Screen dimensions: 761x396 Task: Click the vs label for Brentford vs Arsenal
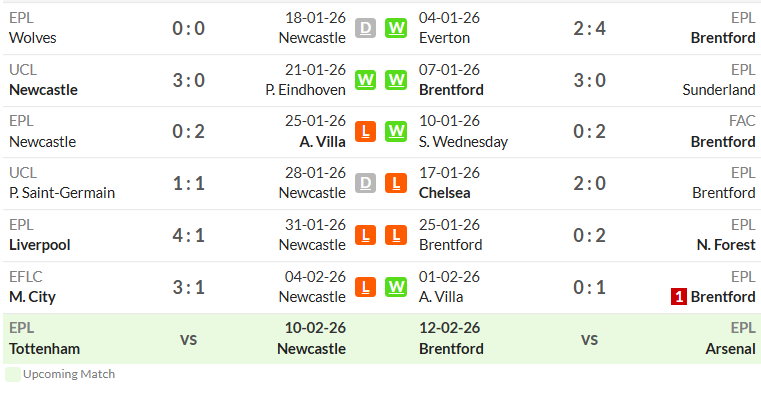[x=589, y=339]
